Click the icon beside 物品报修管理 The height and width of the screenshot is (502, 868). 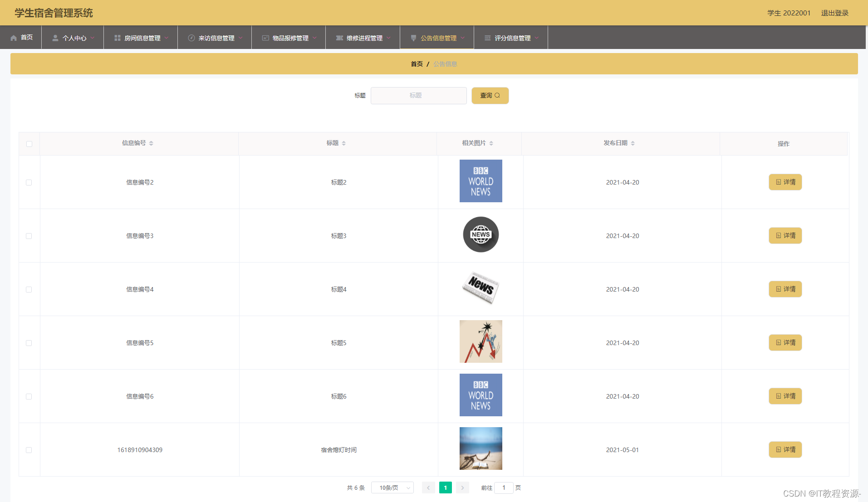point(265,38)
